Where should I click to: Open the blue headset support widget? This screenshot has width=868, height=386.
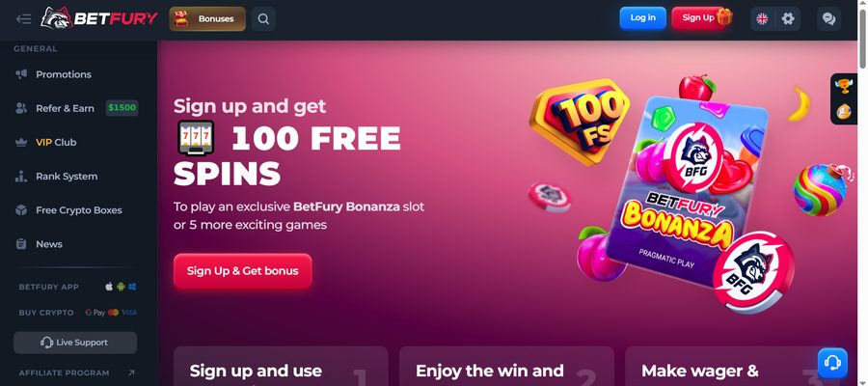pos(832,363)
